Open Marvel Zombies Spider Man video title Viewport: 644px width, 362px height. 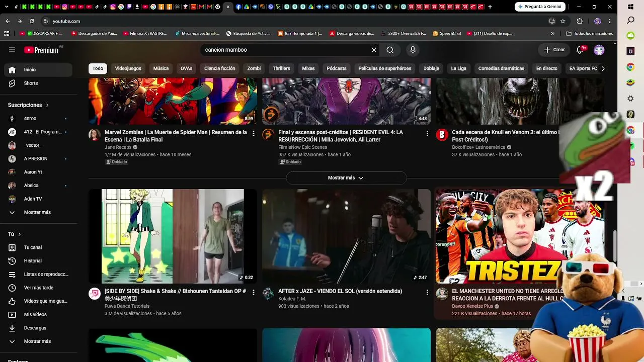(176, 136)
